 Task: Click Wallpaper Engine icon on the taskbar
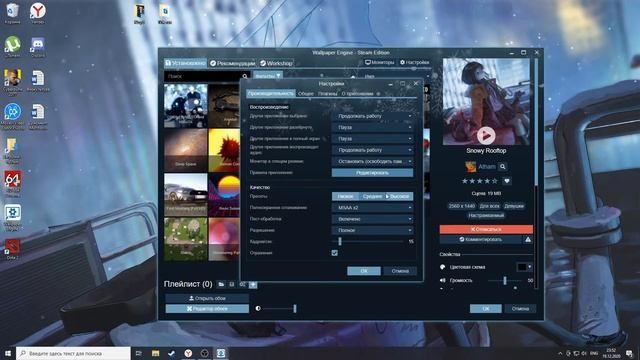[221, 353]
